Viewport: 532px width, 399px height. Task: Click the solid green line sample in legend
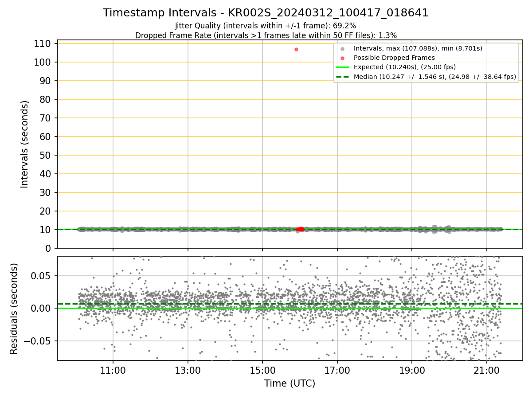point(342,67)
